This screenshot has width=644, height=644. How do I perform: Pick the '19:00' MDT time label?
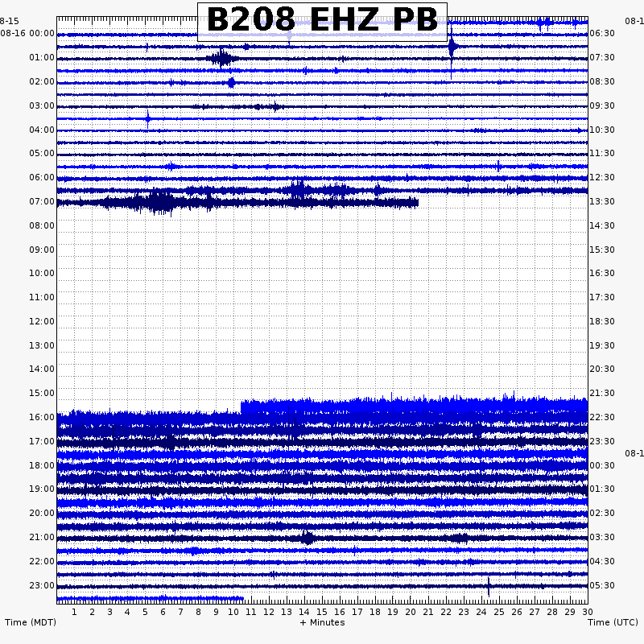pyautogui.click(x=42, y=489)
